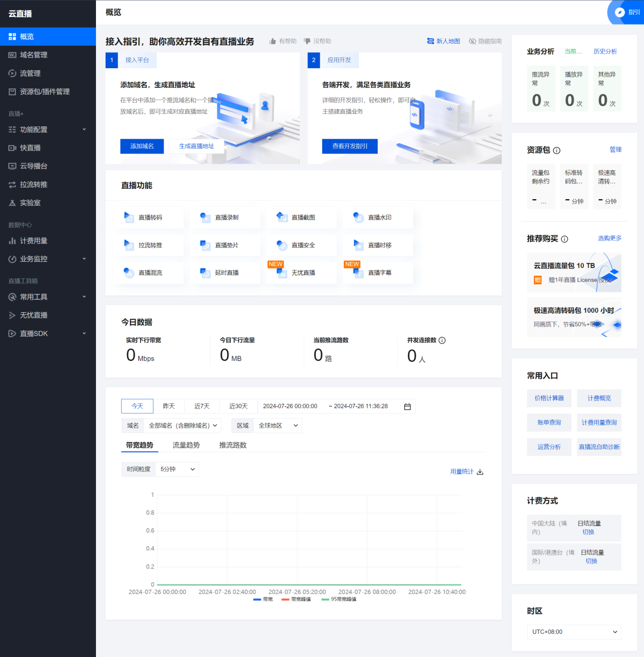Expand the 功能配置 sidebar menu
The width and height of the screenshot is (644, 657).
48,129
